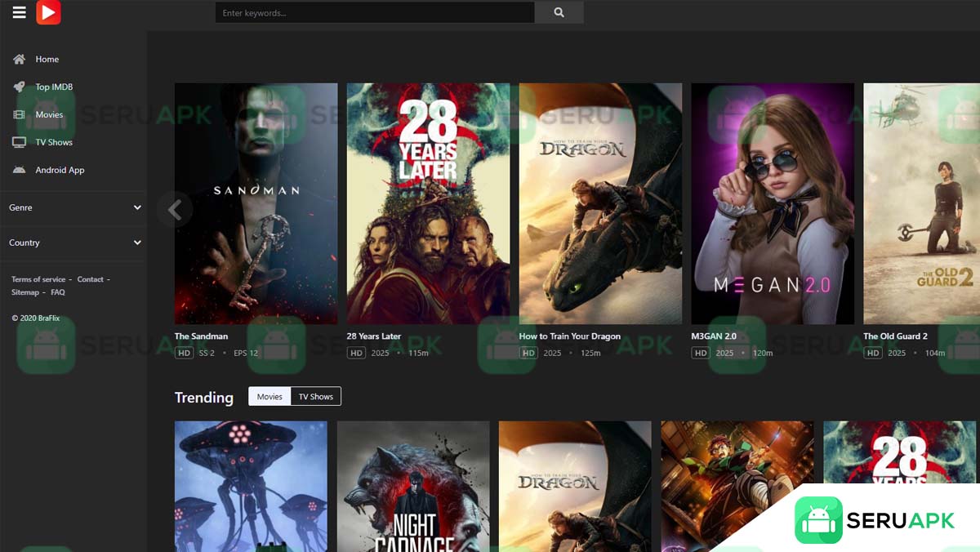Image resolution: width=980 pixels, height=552 pixels.
Task: Open the Contact link
Action: pos(90,279)
